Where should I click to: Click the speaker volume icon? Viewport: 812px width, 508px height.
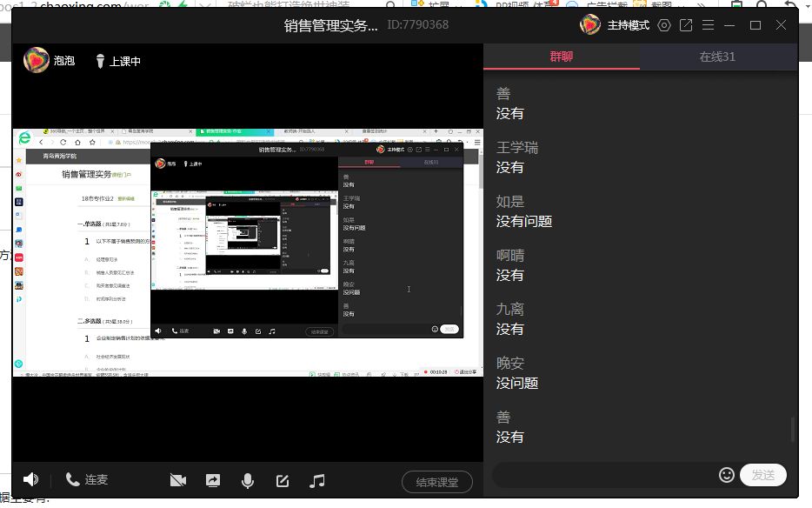pyautogui.click(x=31, y=479)
